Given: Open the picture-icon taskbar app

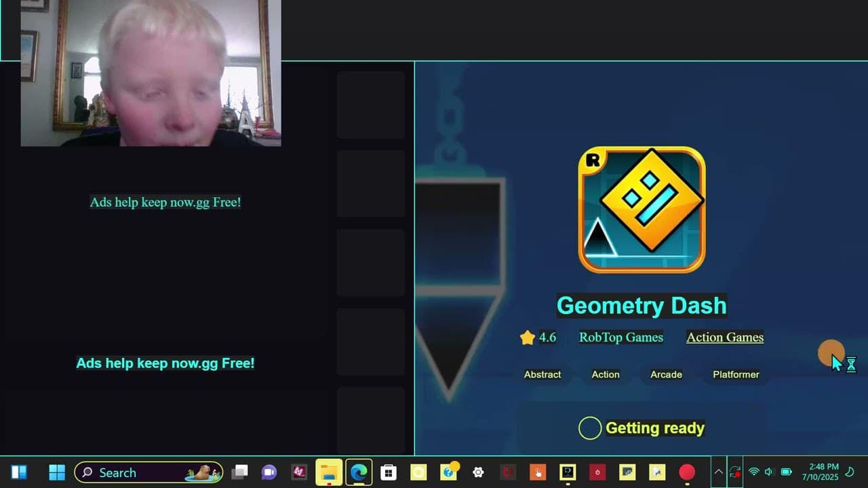Looking at the screenshot, I should pyautogui.click(x=627, y=472).
